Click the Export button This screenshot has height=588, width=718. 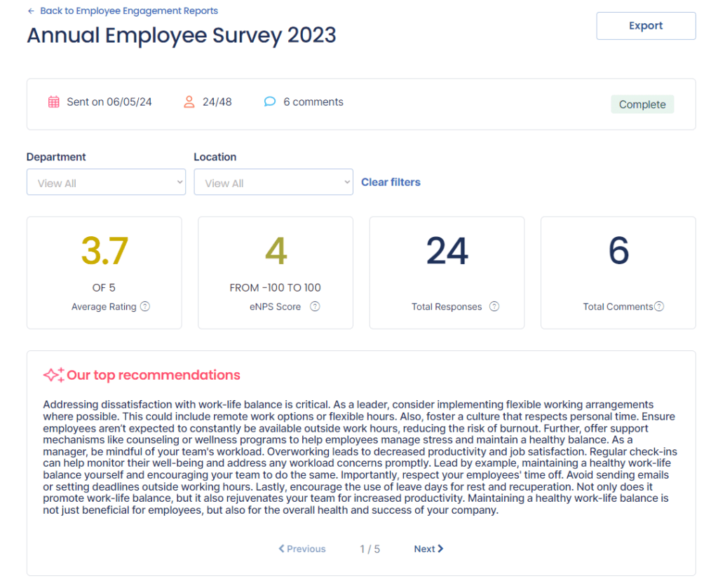[645, 26]
